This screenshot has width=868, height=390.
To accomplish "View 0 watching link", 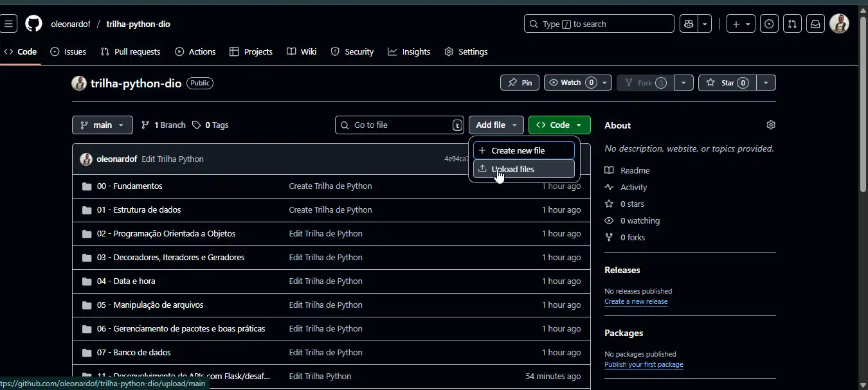I will coord(632,220).
